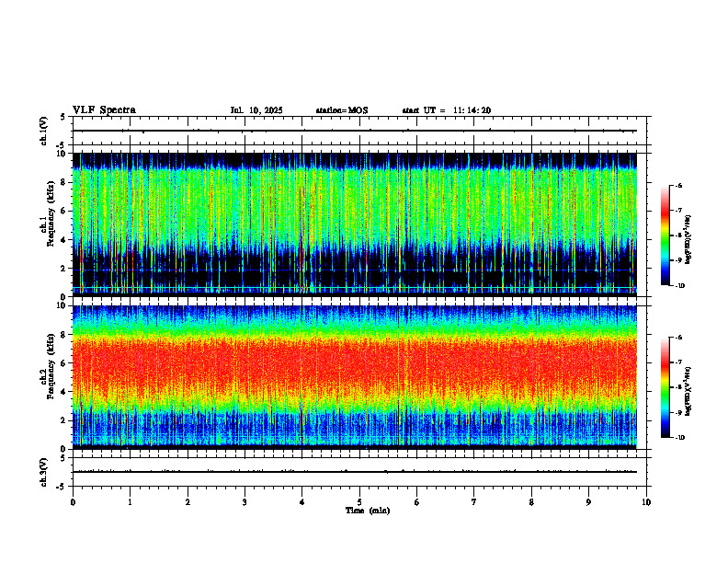This screenshot has width=728, height=563.
Task: Click the 1 minute tick label
Action: 130,502
